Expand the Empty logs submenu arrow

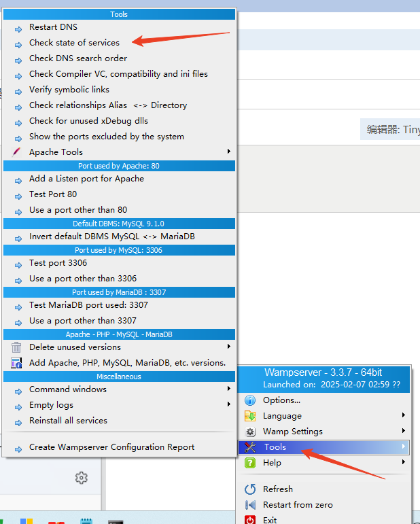tap(229, 404)
